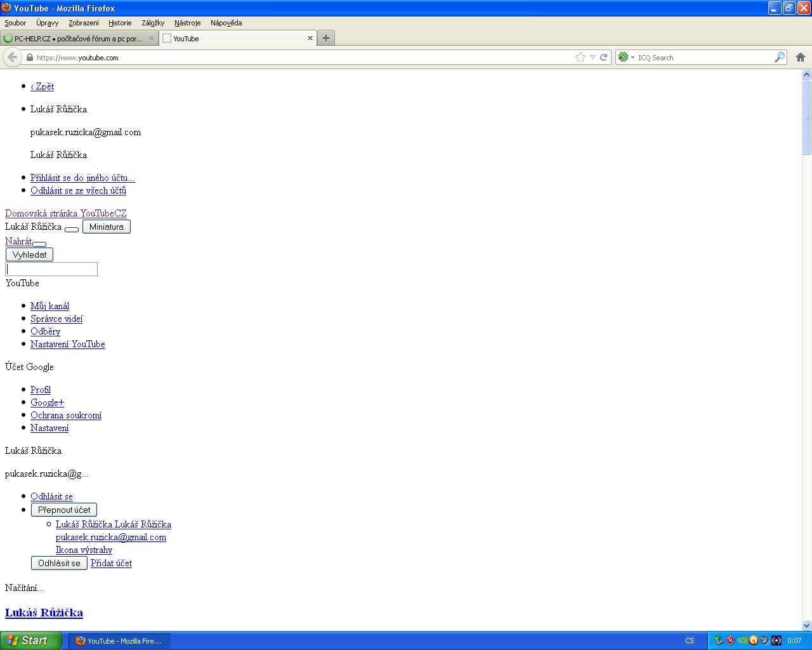This screenshot has height=650, width=812.
Task: Open Ochrana soukromí link
Action: pos(66,415)
